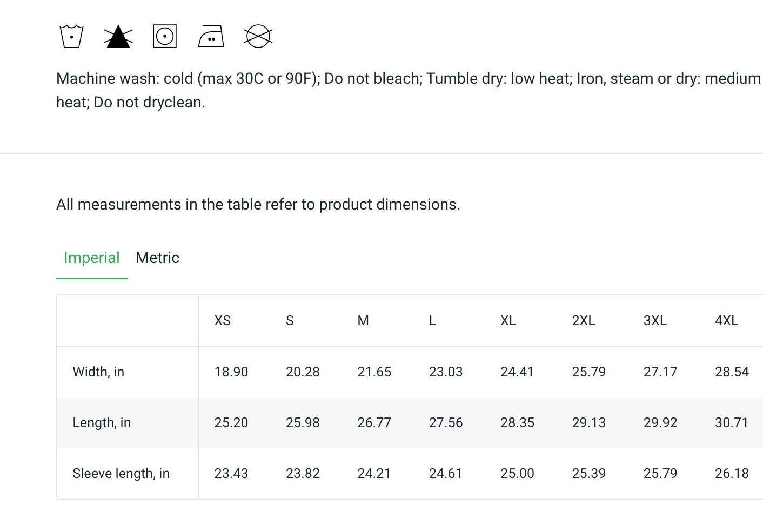
Task: Click the L length value 27.56
Action: (446, 422)
